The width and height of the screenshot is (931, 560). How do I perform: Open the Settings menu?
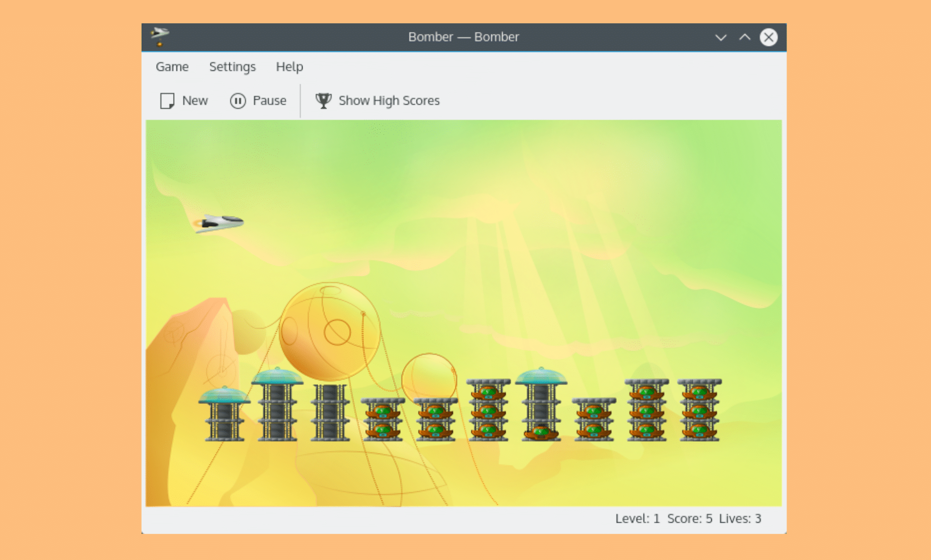(x=232, y=67)
